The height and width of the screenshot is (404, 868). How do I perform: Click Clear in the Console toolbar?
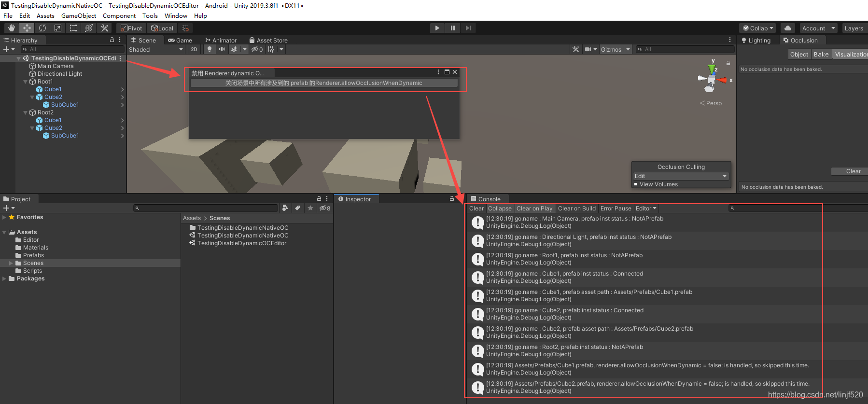coord(476,209)
